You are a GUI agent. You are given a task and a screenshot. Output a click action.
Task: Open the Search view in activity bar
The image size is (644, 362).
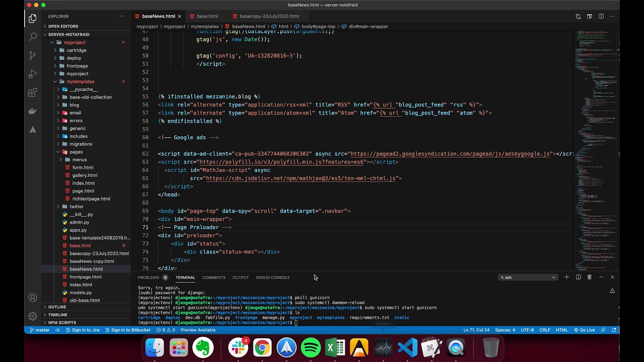point(33,37)
